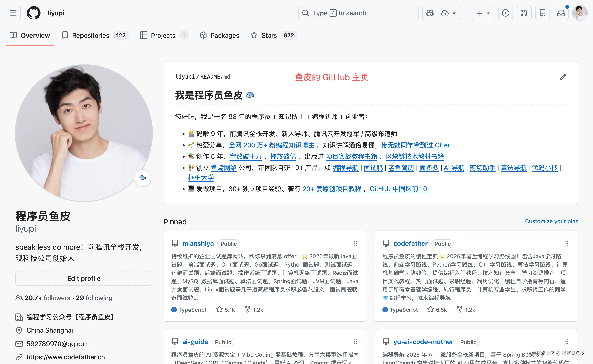Focus the Type to search field

[x=358, y=13]
